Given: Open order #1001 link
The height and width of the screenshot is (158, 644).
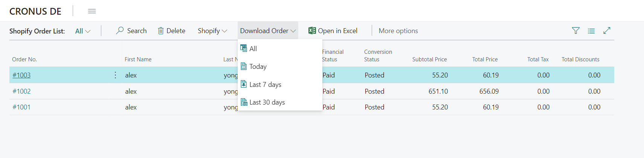Looking at the screenshot, I should point(21,107).
